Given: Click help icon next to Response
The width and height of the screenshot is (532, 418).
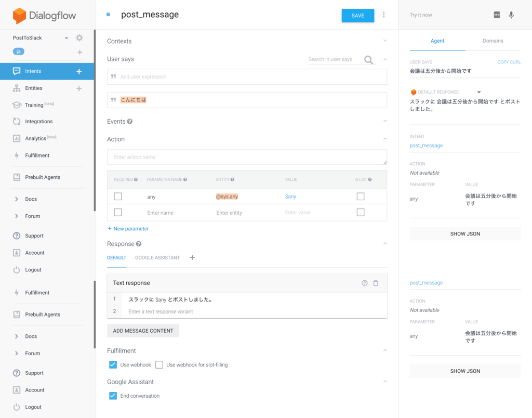Looking at the screenshot, I should click(x=139, y=244).
